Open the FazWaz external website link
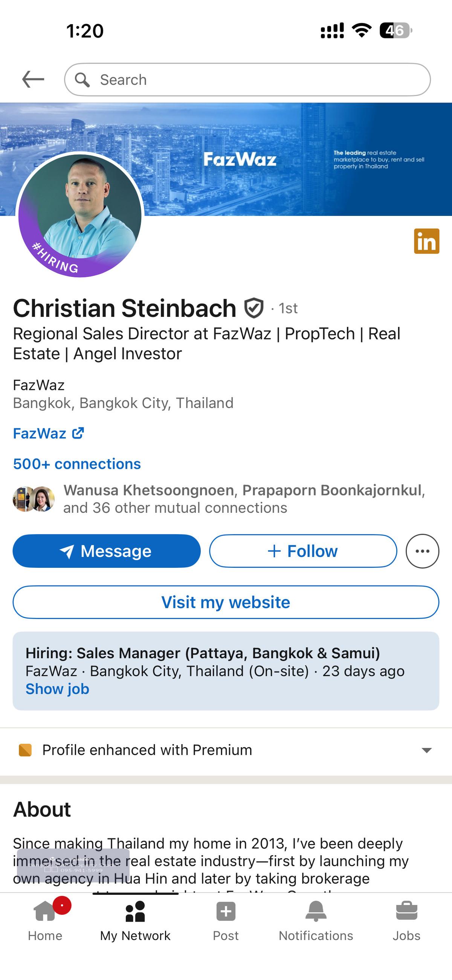 [48, 433]
